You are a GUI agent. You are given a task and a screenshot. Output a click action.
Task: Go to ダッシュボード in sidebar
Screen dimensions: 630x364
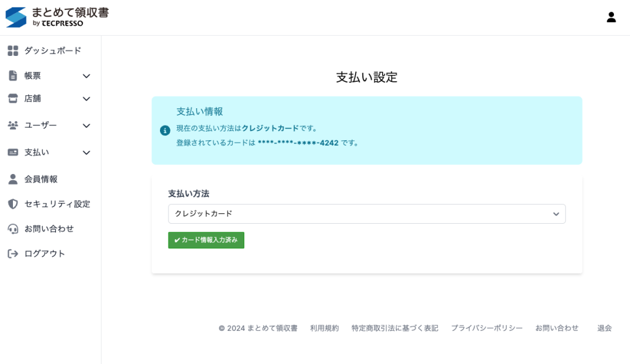coord(52,50)
